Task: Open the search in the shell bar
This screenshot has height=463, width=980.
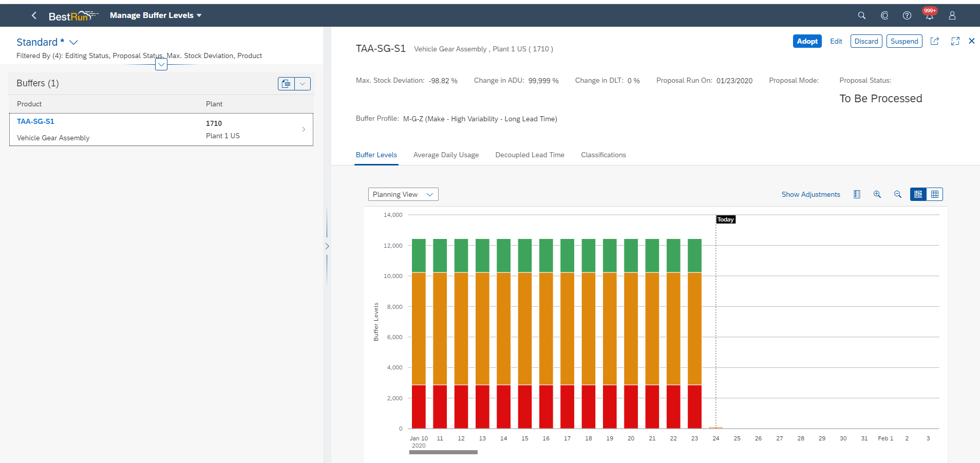Action: coord(862,15)
